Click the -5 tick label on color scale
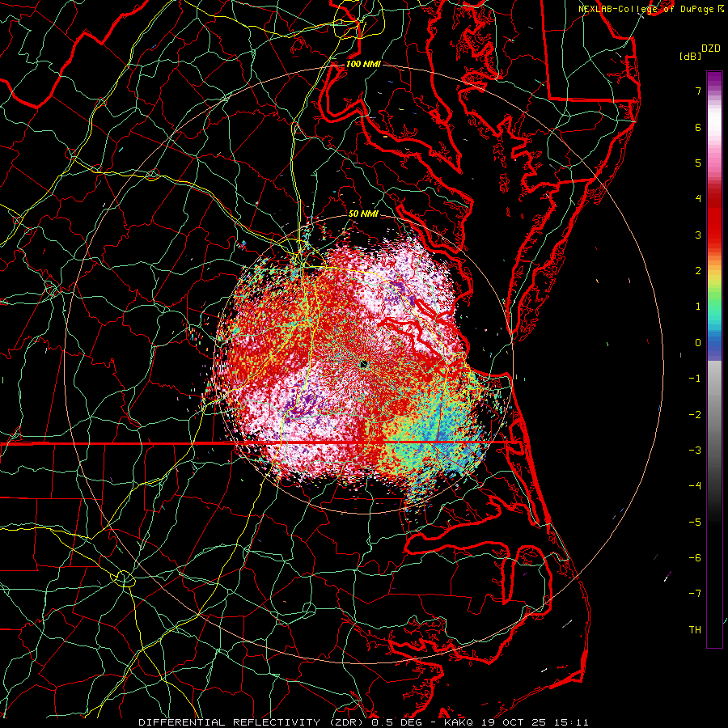The image size is (728, 728). 695,522
